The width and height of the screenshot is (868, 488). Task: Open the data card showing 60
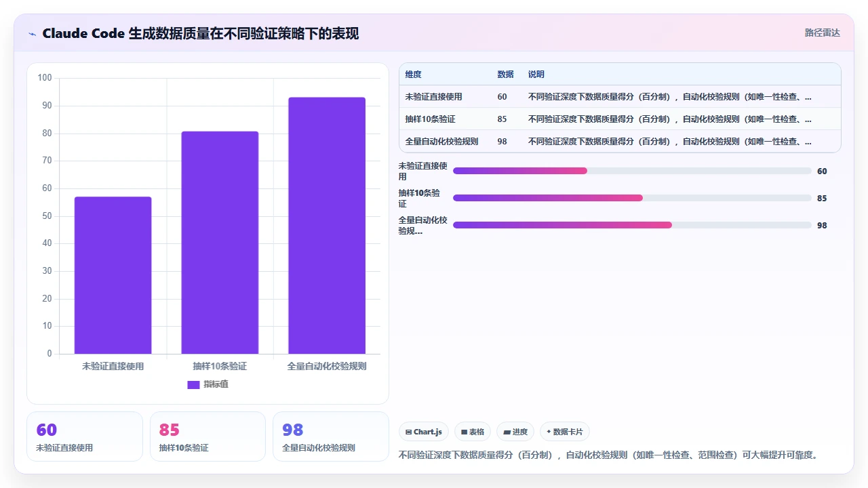tap(85, 436)
